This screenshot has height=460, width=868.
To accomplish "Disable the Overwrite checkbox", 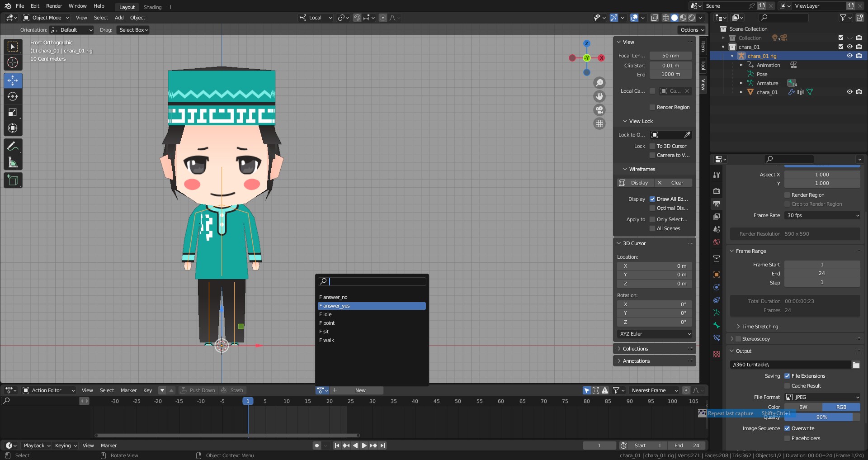I will [787, 428].
